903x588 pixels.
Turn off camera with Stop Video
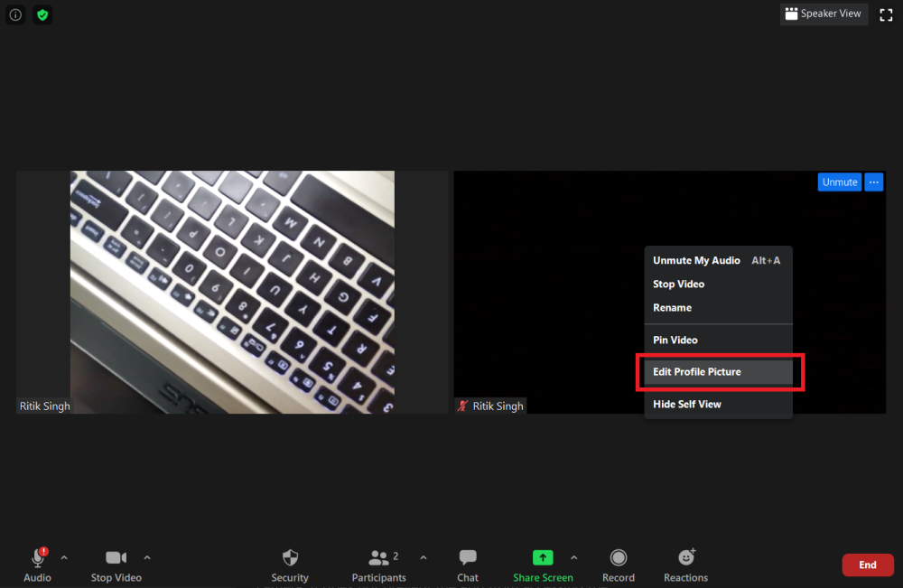116,565
